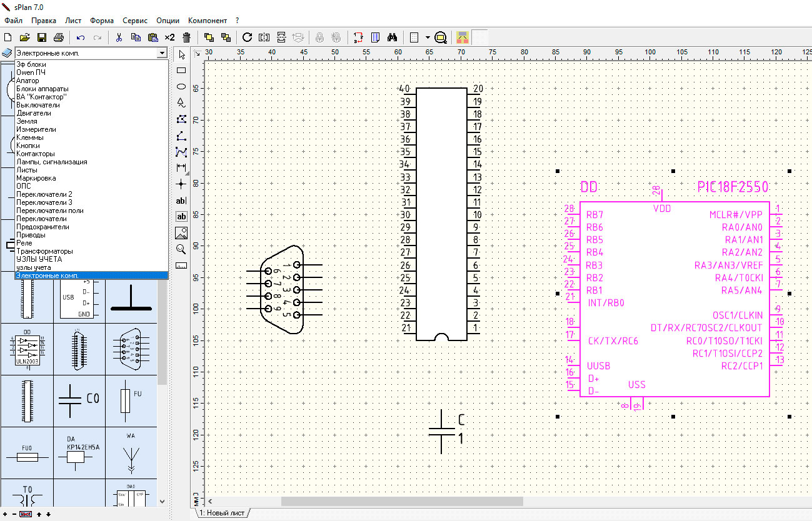The image size is (812, 521).
Task: Pick the KP142EH5A regulator thumbnail
Action: (79, 452)
